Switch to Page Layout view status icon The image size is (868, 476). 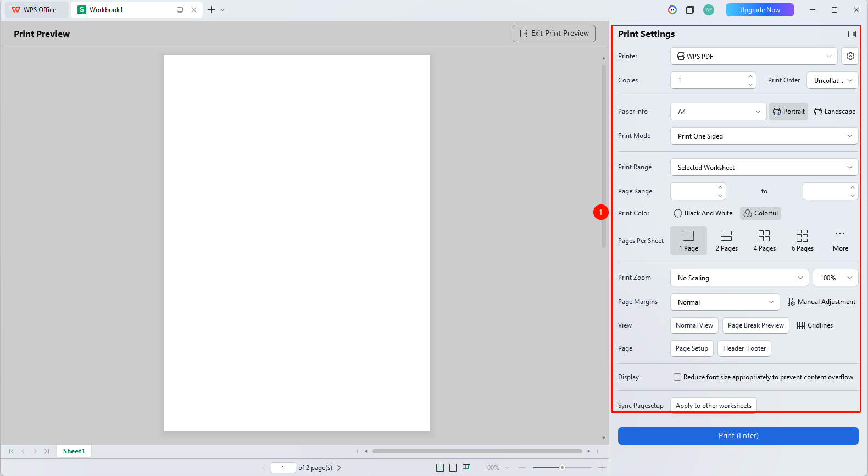(453, 468)
